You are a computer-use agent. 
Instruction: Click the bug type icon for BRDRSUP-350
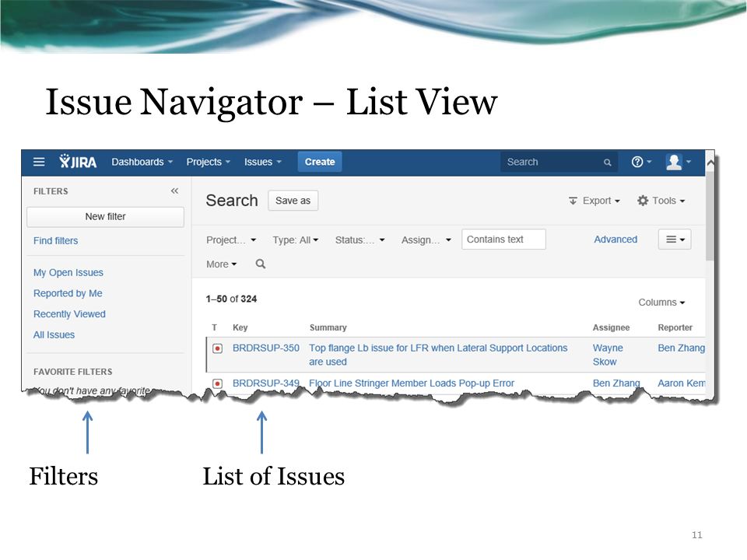point(217,348)
